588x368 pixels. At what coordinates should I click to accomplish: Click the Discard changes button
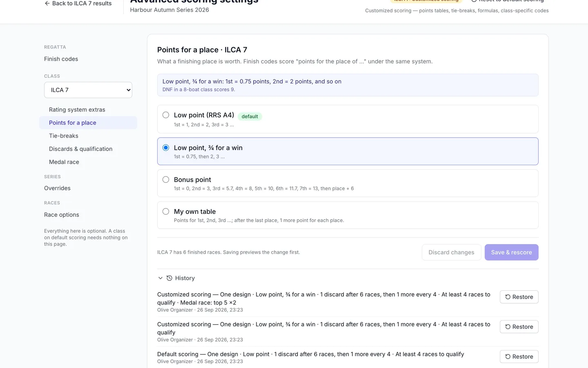tap(452, 252)
